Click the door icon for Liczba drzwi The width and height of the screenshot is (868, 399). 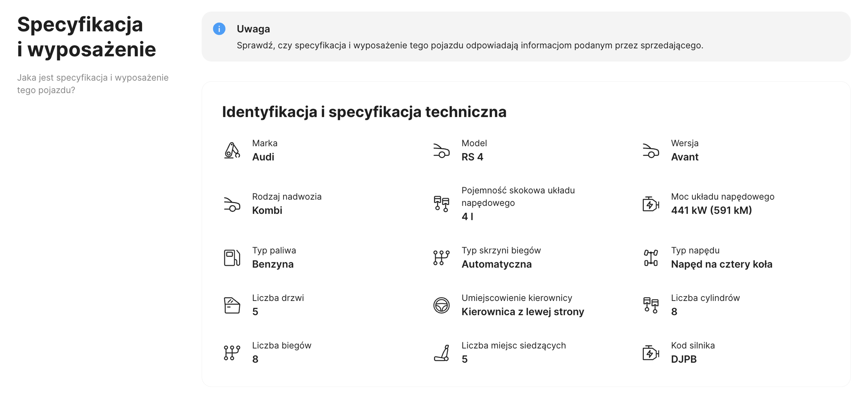tap(232, 305)
